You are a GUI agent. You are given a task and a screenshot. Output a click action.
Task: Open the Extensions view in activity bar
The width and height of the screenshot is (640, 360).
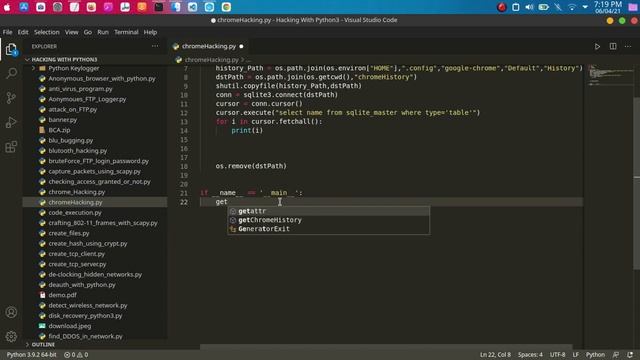[11, 147]
